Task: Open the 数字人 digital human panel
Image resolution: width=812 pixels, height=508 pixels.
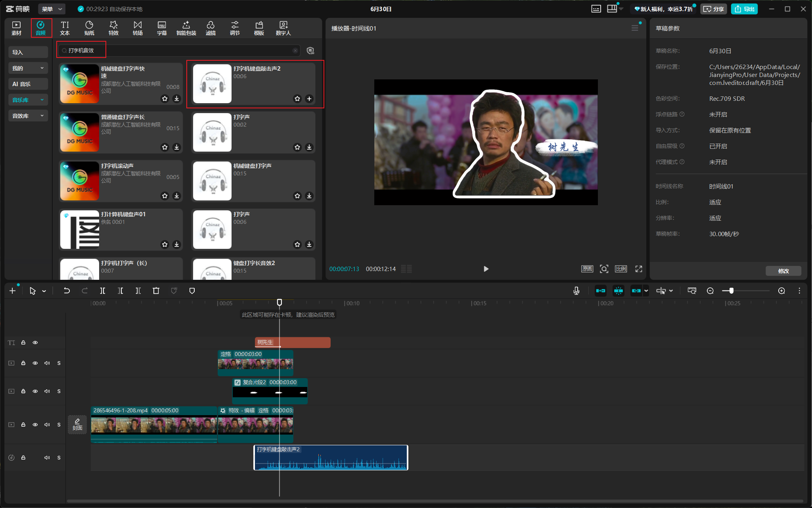Action: [283, 28]
